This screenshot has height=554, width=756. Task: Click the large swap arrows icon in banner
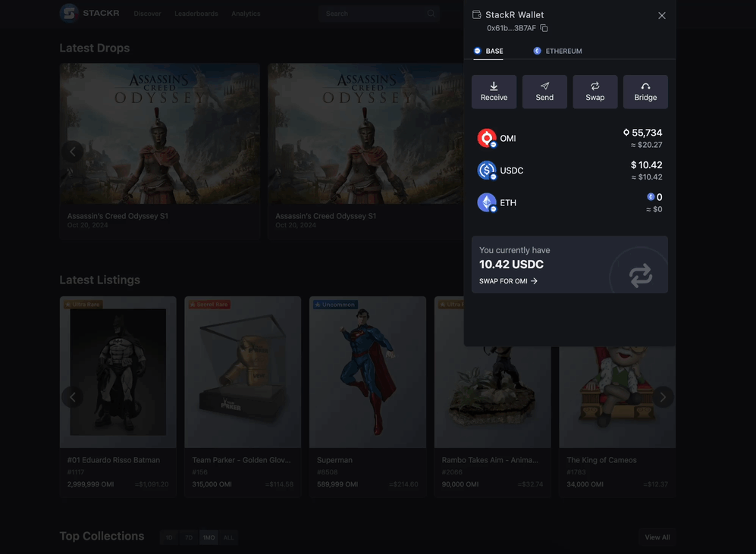tap(640, 276)
